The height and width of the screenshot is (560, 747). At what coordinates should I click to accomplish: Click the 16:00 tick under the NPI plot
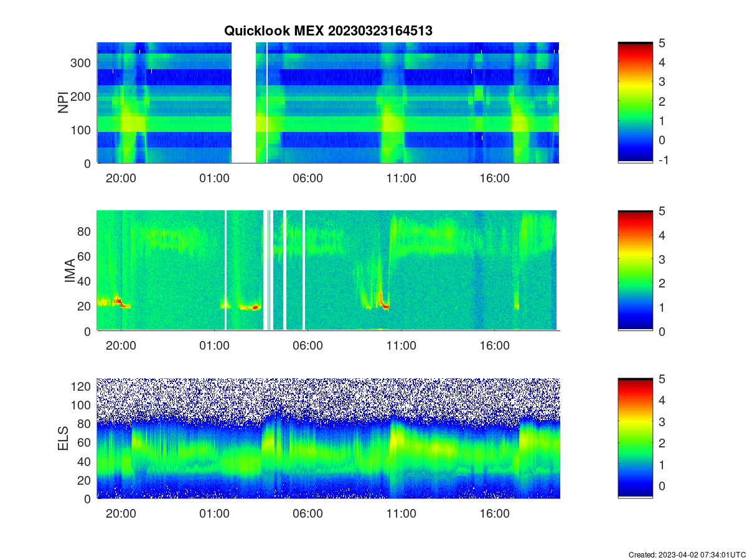click(x=495, y=178)
